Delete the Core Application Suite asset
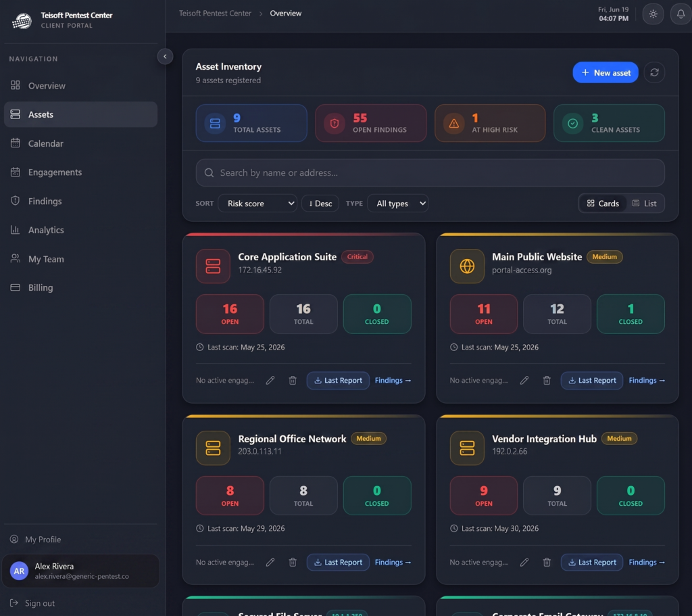 pos(293,380)
